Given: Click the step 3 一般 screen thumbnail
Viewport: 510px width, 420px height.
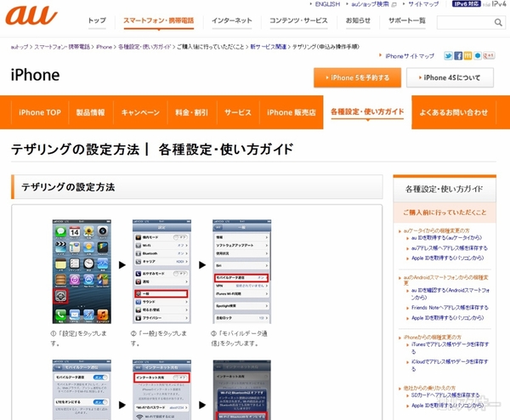Looking at the screenshot, I should (241, 271).
